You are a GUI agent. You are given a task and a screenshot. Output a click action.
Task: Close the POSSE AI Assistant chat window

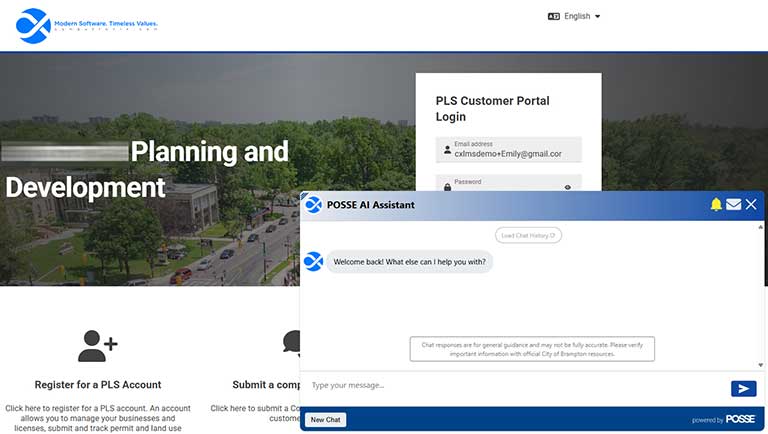pos(751,205)
